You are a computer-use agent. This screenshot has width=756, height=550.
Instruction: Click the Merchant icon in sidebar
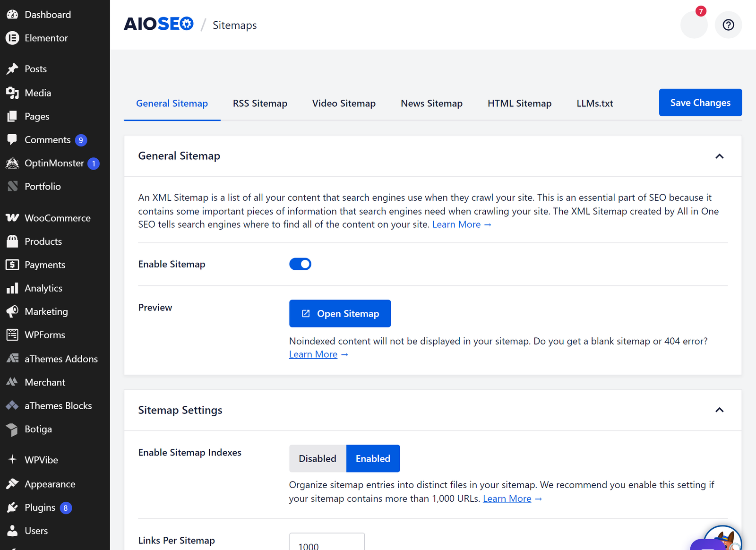pyautogui.click(x=12, y=382)
